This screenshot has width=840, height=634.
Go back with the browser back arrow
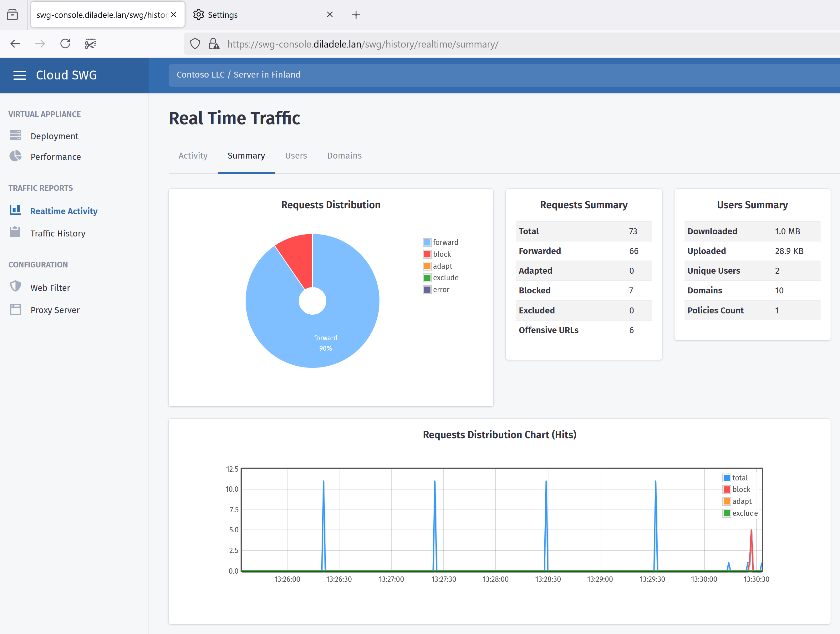pyautogui.click(x=15, y=44)
